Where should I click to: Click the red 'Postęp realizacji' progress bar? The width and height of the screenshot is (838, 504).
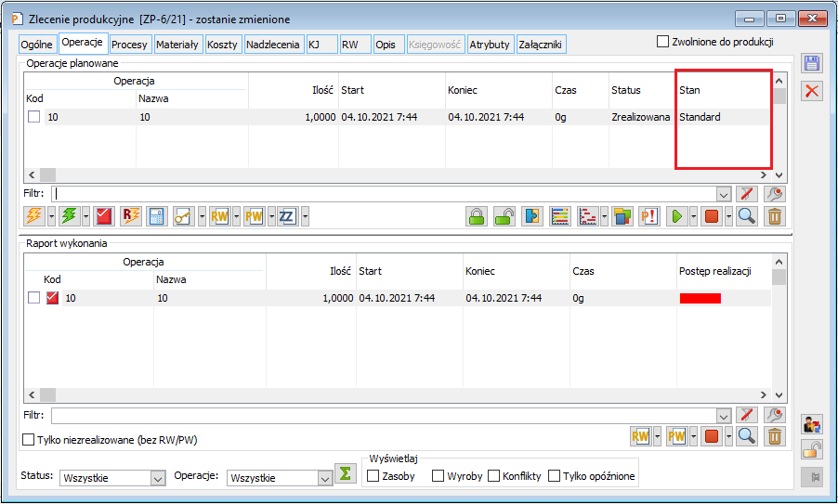pos(701,298)
